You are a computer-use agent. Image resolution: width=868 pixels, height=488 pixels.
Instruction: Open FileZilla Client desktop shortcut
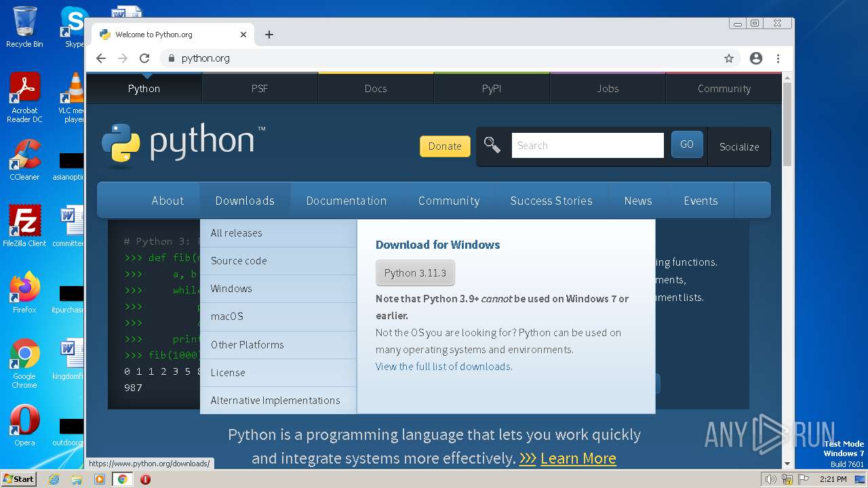(x=24, y=226)
